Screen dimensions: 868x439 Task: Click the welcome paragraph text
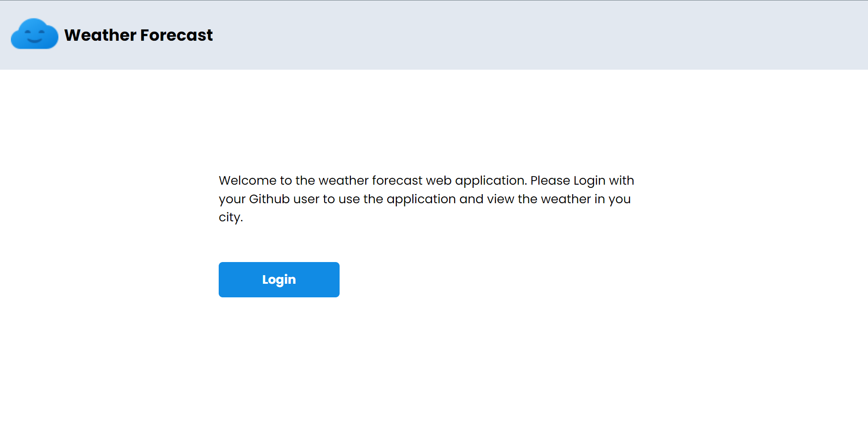pyautogui.click(x=426, y=199)
